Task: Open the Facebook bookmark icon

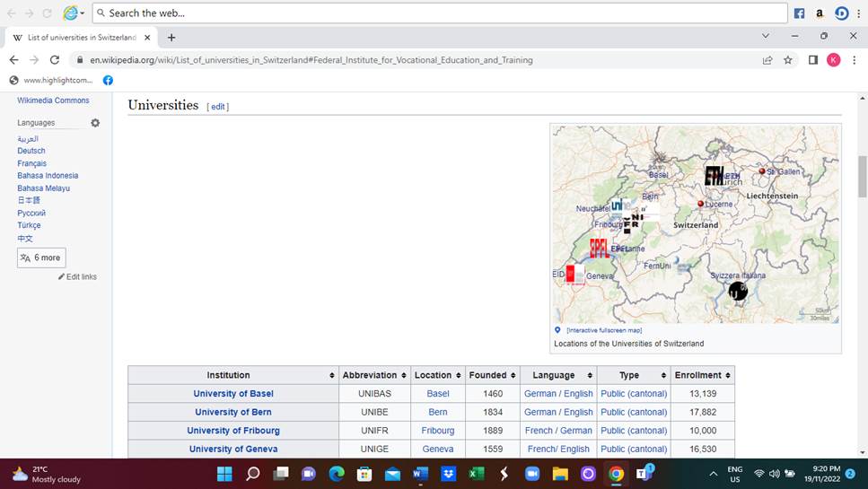Action: tap(108, 80)
